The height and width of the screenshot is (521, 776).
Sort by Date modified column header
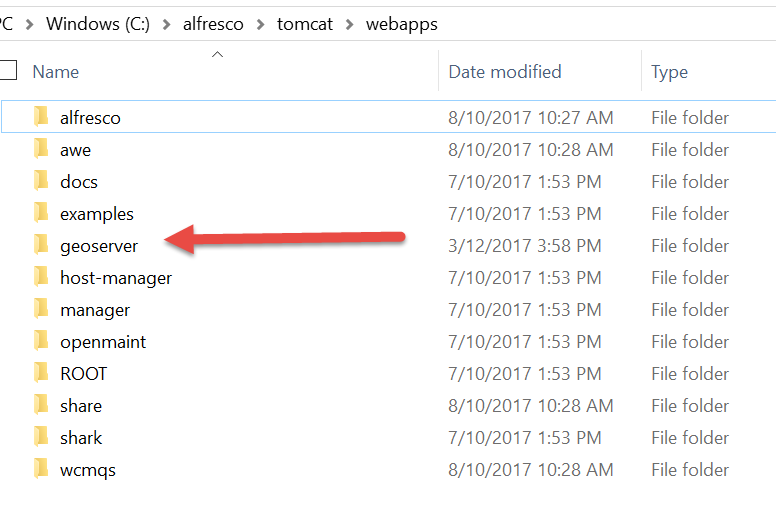[x=505, y=72]
